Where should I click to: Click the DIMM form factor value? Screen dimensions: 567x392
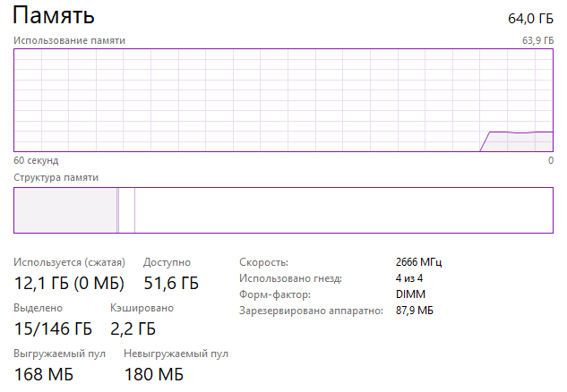point(410,294)
